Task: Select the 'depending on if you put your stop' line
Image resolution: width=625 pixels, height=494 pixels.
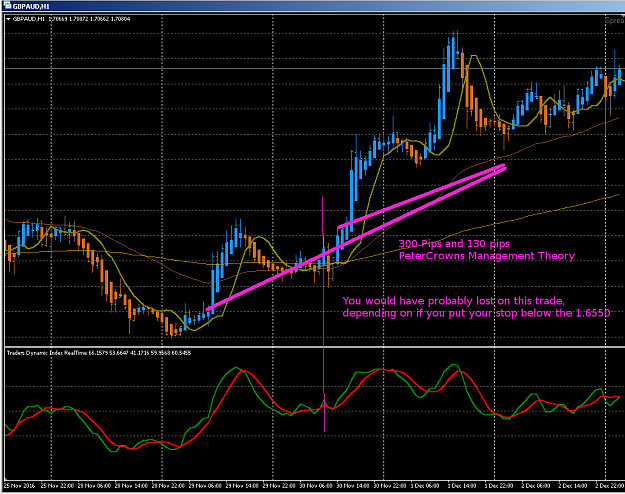Action: pos(476,313)
